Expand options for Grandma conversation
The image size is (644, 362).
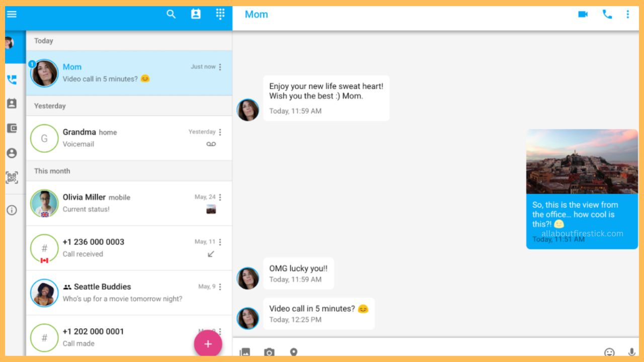click(x=220, y=132)
